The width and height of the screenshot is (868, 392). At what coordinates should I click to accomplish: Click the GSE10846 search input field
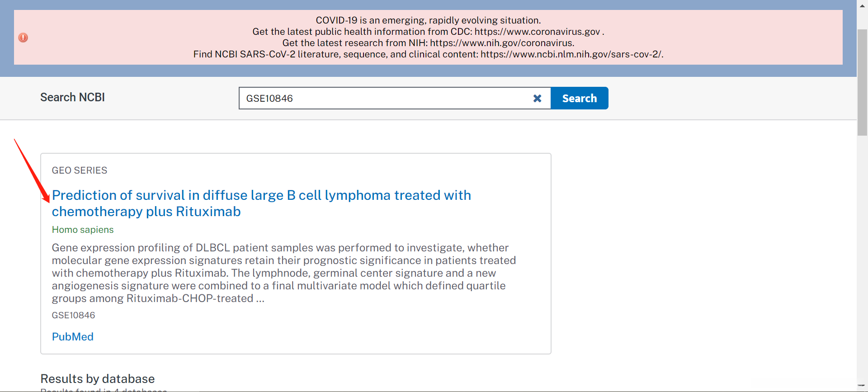[x=384, y=99]
